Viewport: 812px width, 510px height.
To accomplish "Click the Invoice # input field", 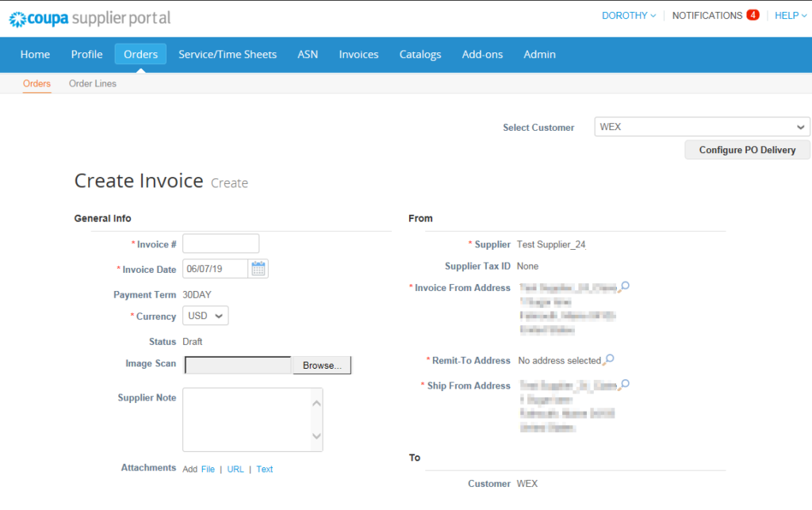I will coord(220,243).
